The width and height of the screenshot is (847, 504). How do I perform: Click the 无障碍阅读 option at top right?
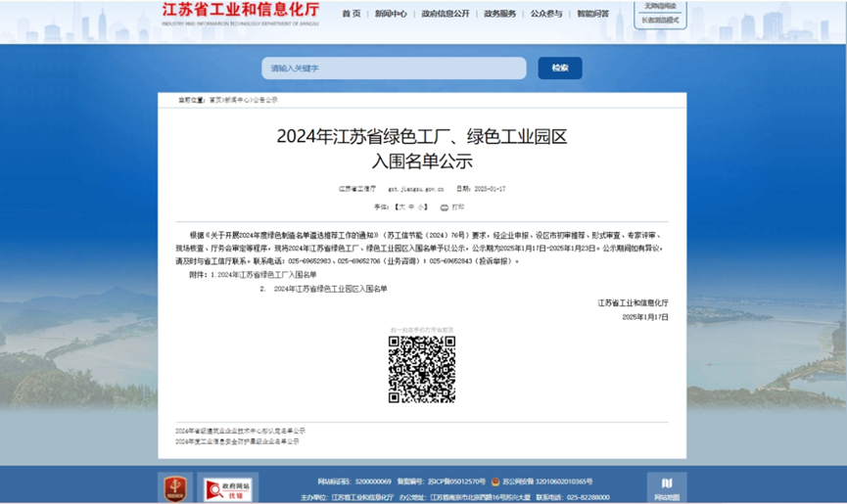(x=660, y=6)
